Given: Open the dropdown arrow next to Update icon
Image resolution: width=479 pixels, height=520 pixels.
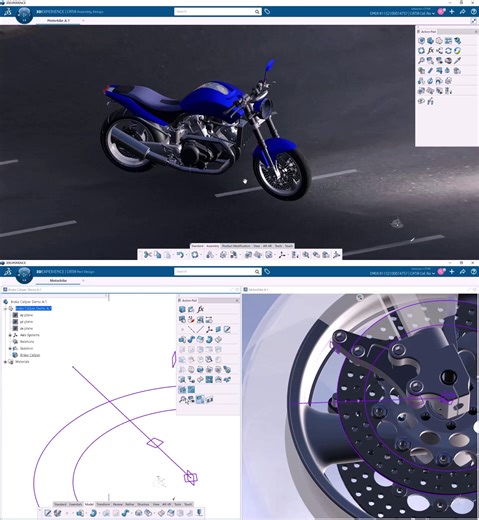Looking at the screenshot, I should point(201,255).
